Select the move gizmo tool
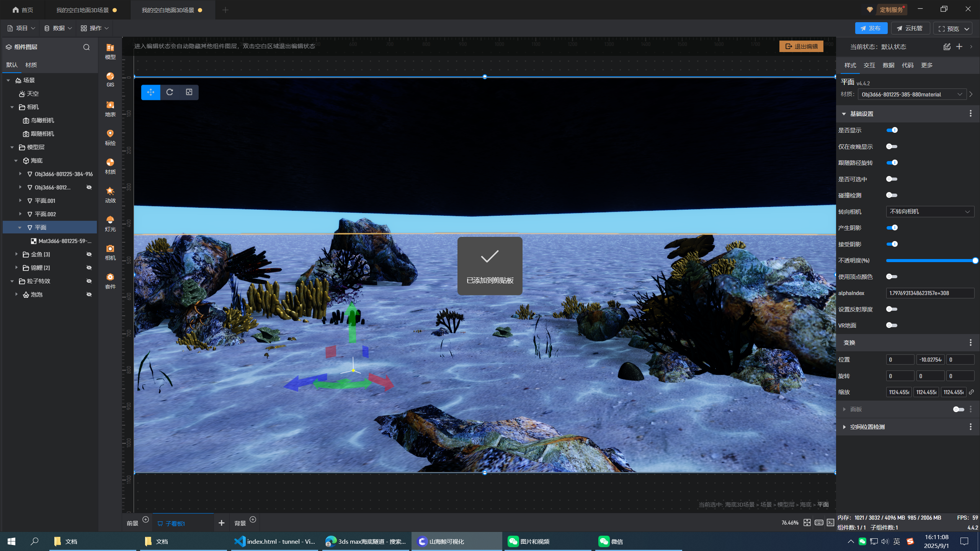 point(151,92)
